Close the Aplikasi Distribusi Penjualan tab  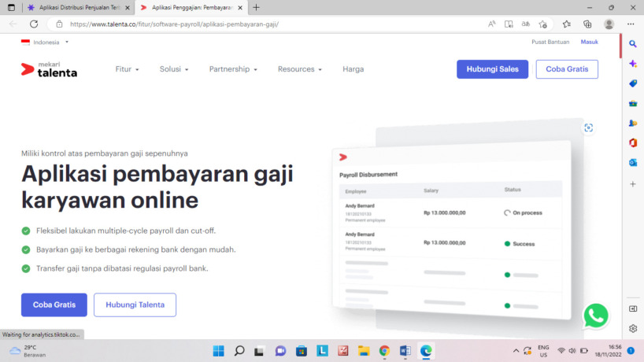pos(128,8)
